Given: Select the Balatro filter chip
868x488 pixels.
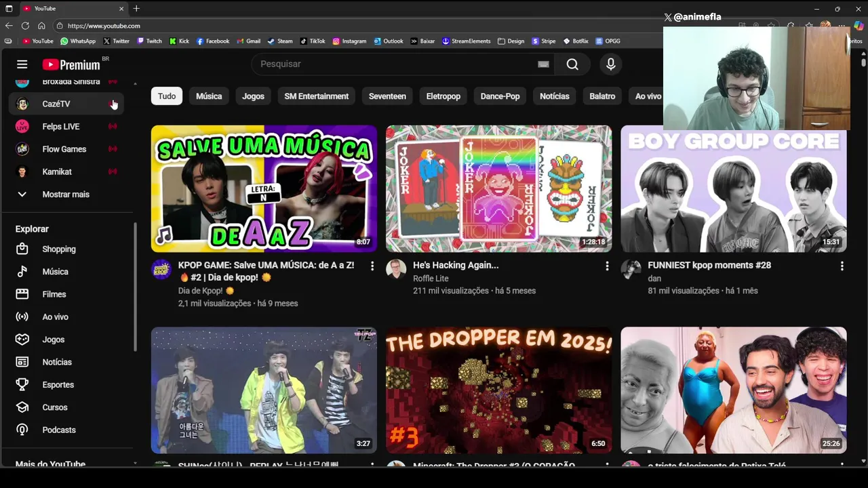Looking at the screenshot, I should click(602, 96).
